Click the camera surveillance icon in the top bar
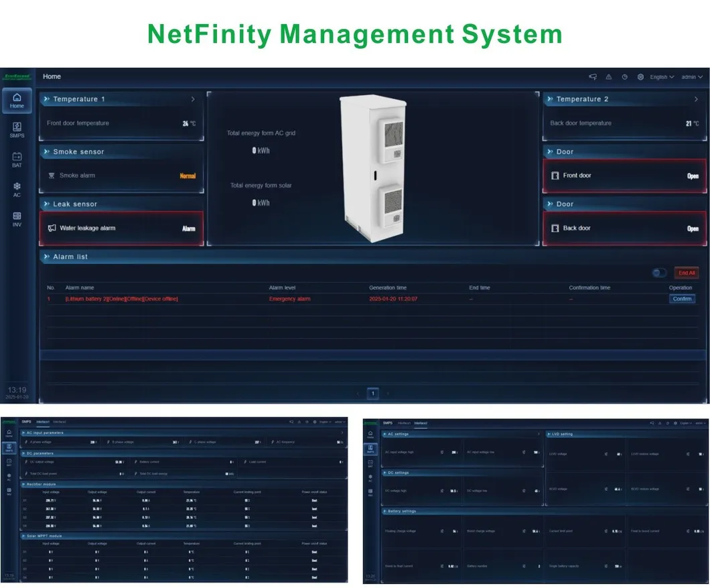Screen dimensions: 710x588 592,76
